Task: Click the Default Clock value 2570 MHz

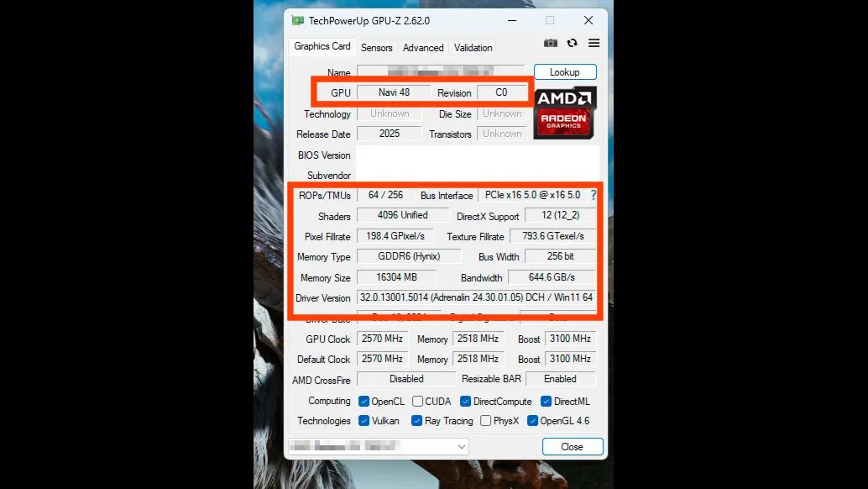Action: click(x=382, y=359)
